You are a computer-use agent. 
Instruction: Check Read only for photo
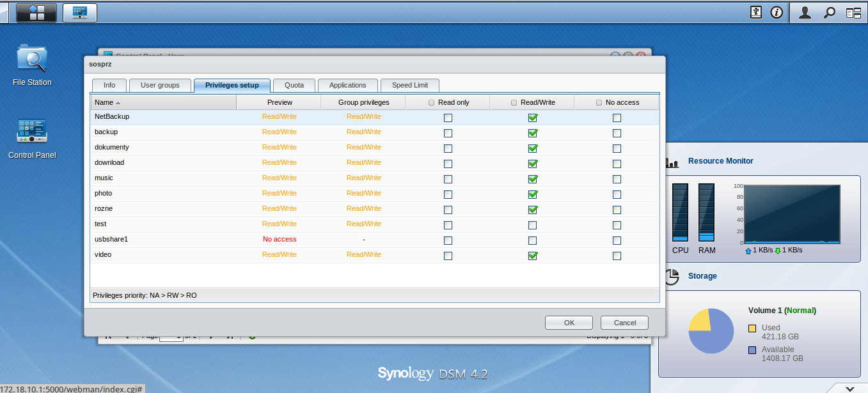pyautogui.click(x=448, y=194)
